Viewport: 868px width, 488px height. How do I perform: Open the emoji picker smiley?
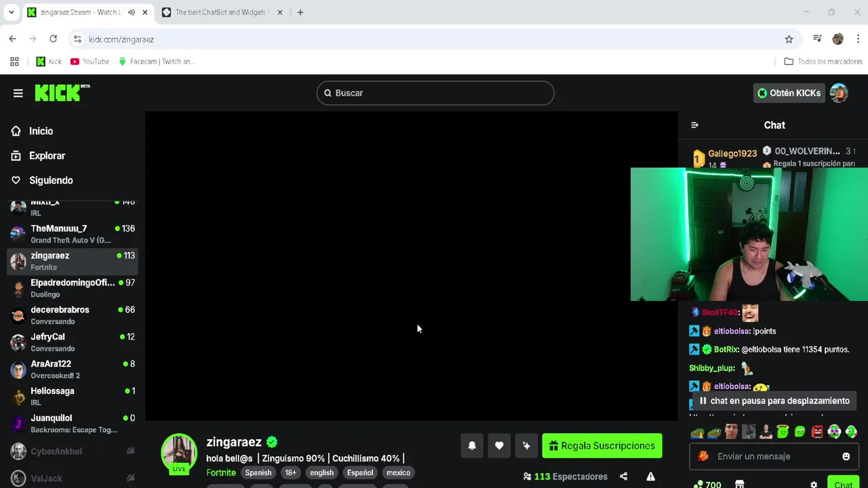pos(846,457)
